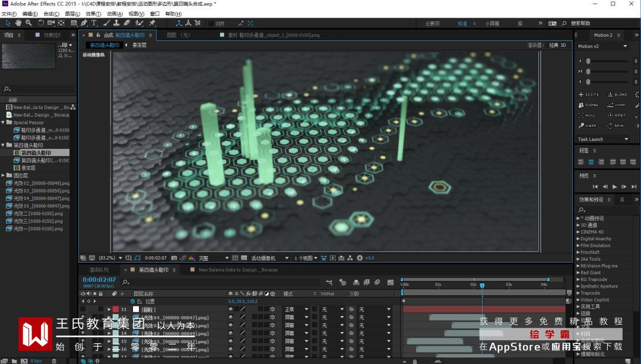Click the first slider in Motion 2

[588, 61]
